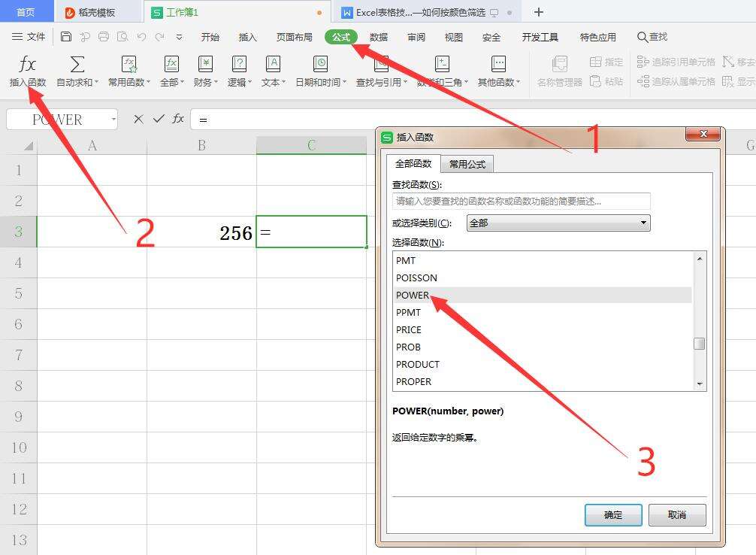This screenshot has height=555, width=756.
Task: Click the select-all corner triangle of sheet
Action: tap(28, 145)
